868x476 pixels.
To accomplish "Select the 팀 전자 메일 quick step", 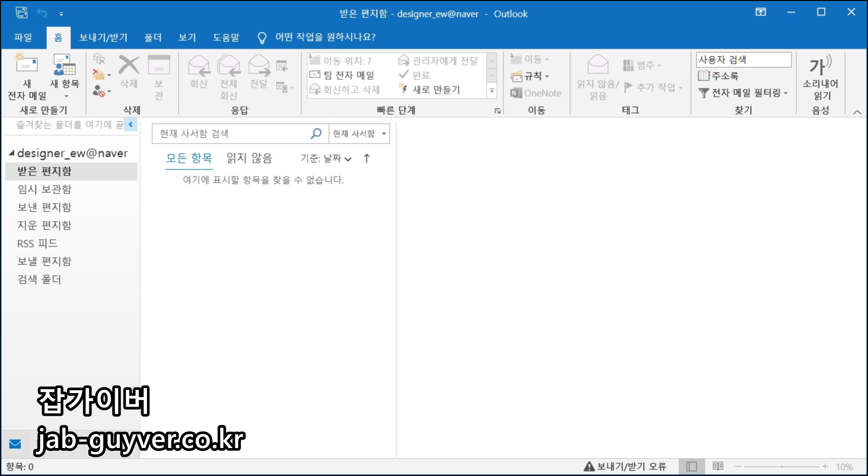I will 342,75.
